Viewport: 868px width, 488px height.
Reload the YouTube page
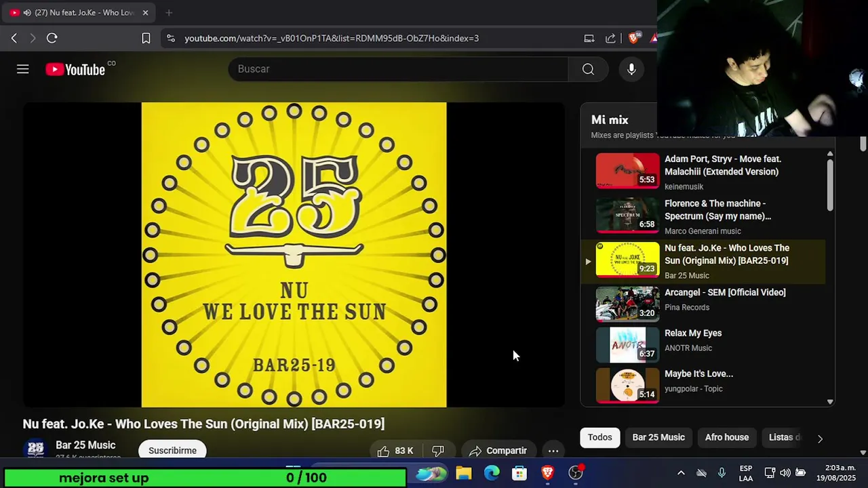point(52,38)
